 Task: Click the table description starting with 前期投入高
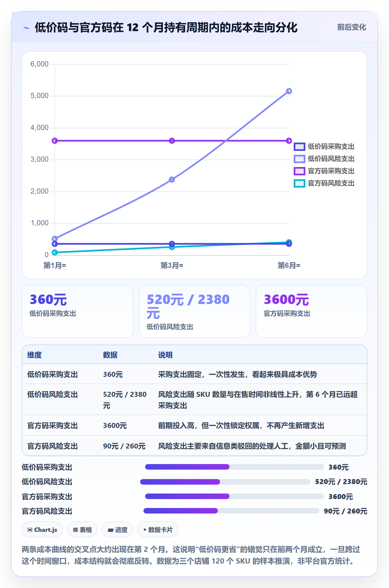pyautogui.click(x=241, y=425)
